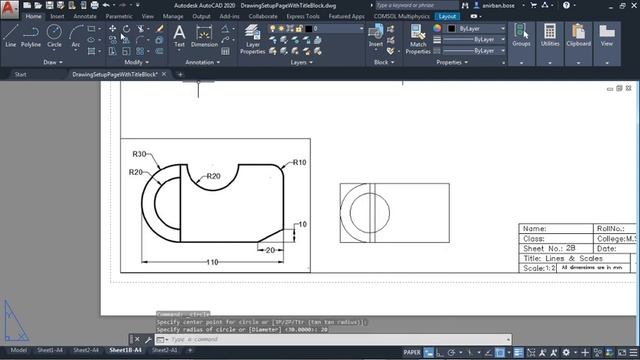
Task: Select the Ellipse draw tool
Action: point(91,40)
